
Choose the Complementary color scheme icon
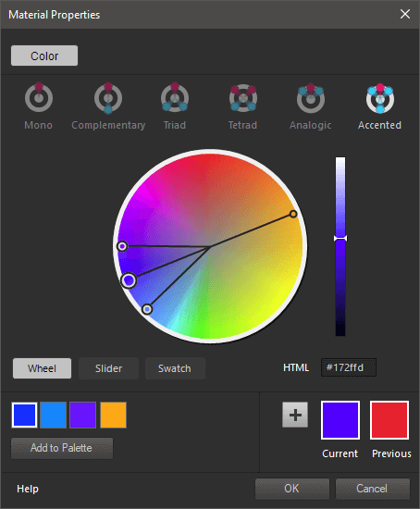point(108,98)
